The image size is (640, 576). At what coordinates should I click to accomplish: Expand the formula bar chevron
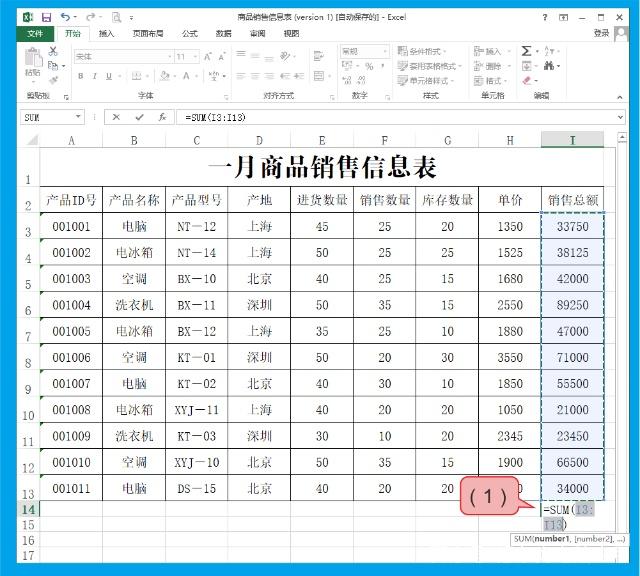tap(620, 118)
